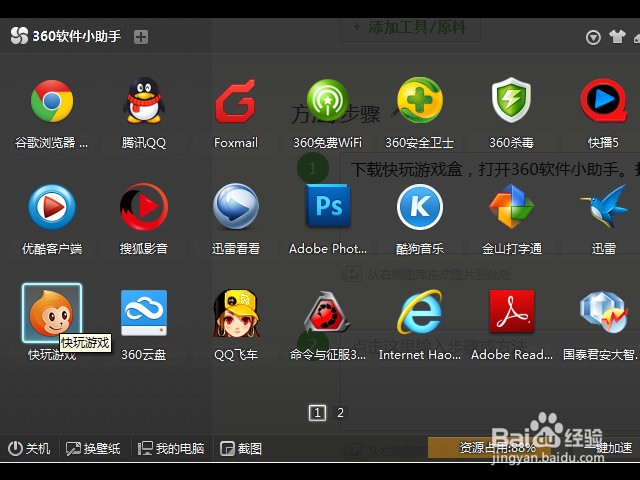Launch 360云盘 icon
This screenshot has height=480, width=640.
coord(144,313)
